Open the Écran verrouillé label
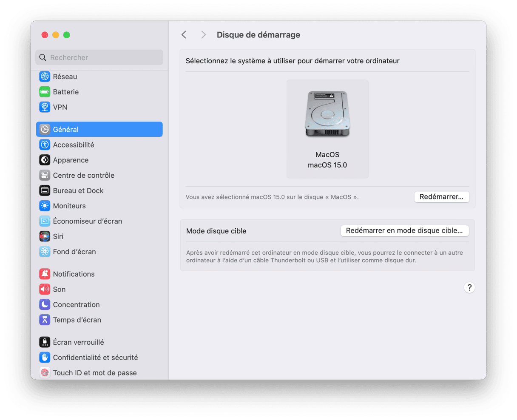The image size is (517, 420). pos(79,342)
